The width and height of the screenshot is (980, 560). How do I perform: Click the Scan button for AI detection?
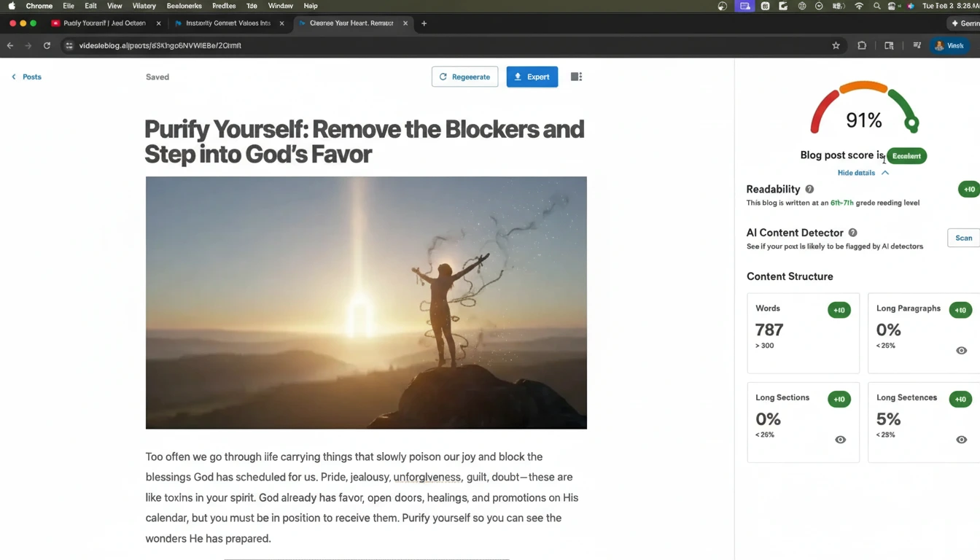(x=963, y=238)
